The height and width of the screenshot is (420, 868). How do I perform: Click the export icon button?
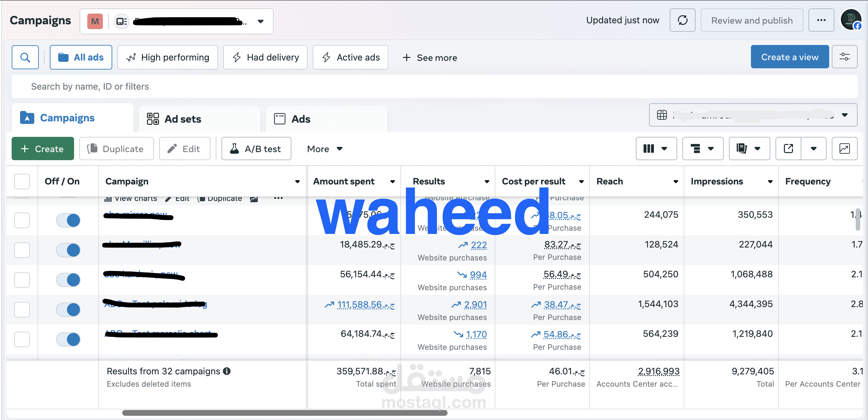pyautogui.click(x=788, y=149)
